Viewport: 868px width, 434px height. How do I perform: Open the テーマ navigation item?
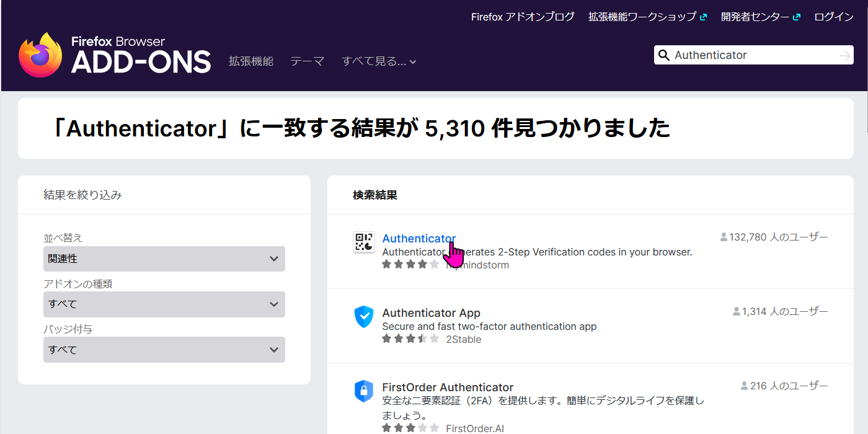click(x=308, y=61)
